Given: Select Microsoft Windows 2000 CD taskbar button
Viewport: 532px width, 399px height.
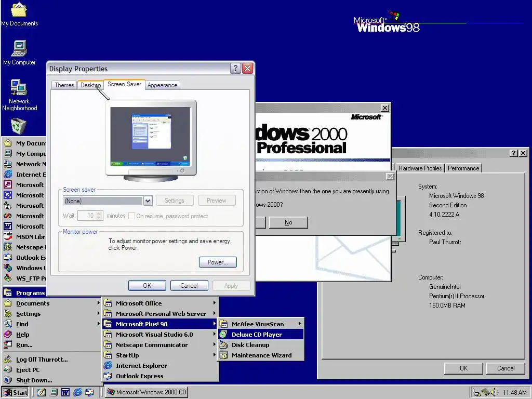Looking at the screenshot, I should [146, 392].
